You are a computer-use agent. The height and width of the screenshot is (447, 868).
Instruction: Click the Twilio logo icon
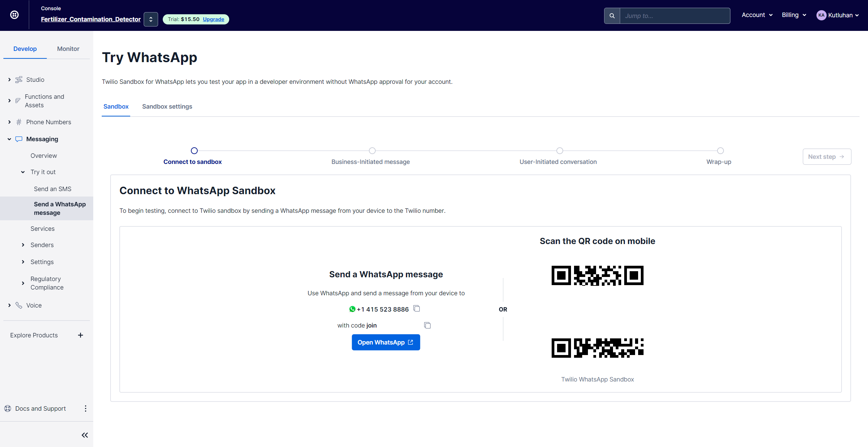[14, 15]
